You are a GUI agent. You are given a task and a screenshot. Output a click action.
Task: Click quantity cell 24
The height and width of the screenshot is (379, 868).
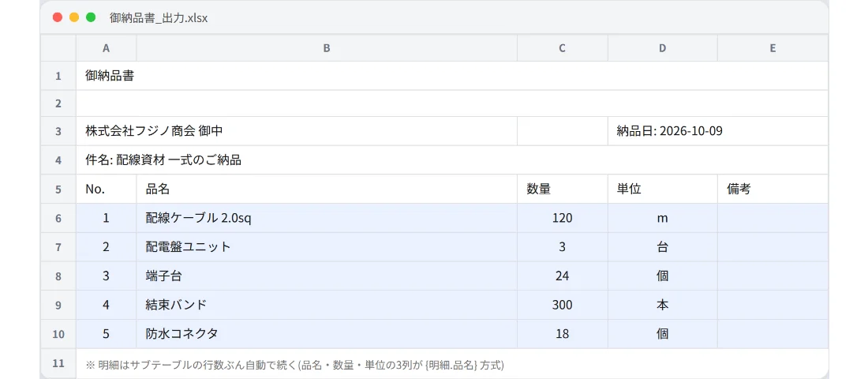563,276
